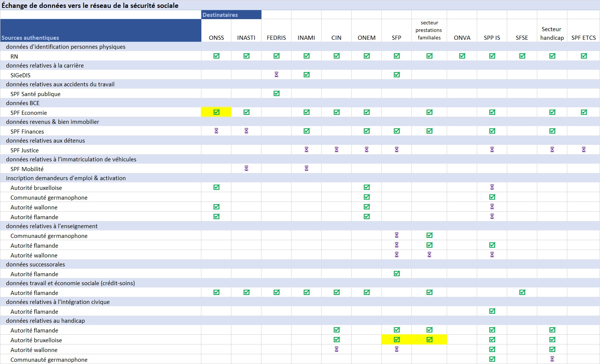The height and width of the screenshot is (364, 600).
Task: Click the SPF Justice hourglass under ONEM
Action: [x=367, y=150]
